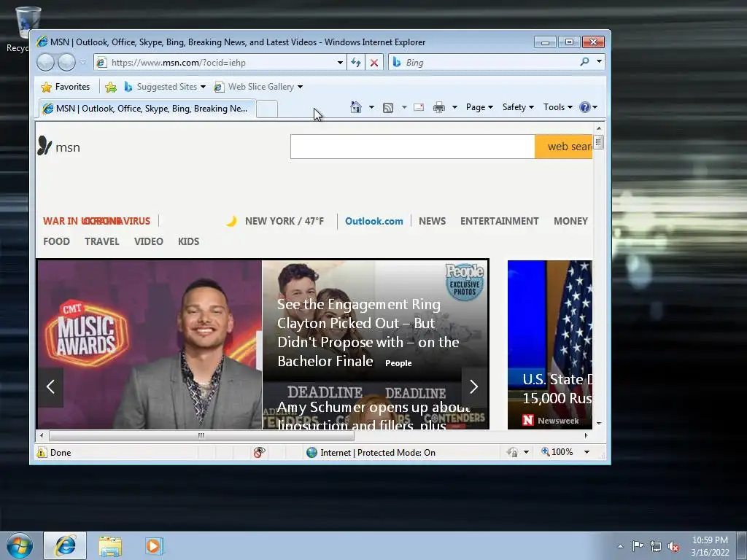This screenshot has height=560, width=747.
Task: Open search provider dropdown arrow
Action: point(600,62)
